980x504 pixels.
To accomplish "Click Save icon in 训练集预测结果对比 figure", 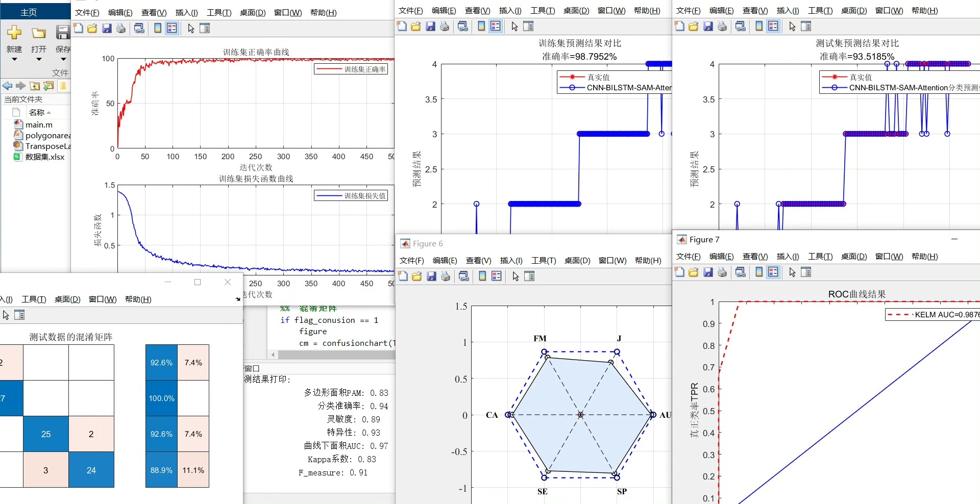I will pyautogui.click(x=430, y=27).
